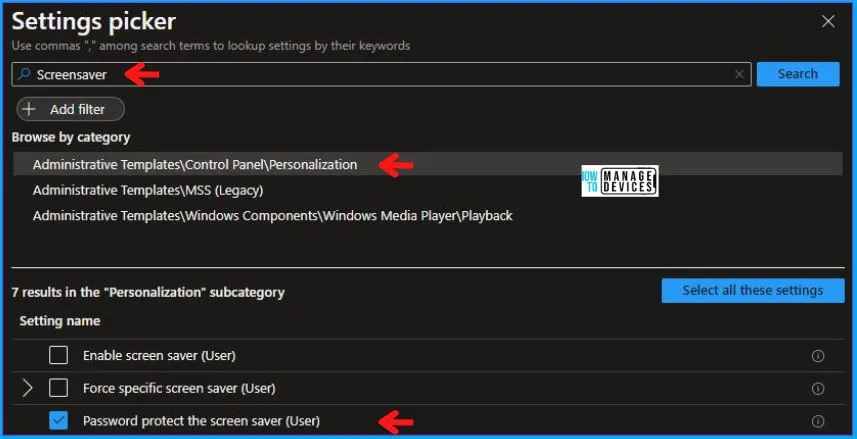The height and width of the screenshot is (439, 857).
Task: Click the Browse by category heading
Action: pos(71,137)
